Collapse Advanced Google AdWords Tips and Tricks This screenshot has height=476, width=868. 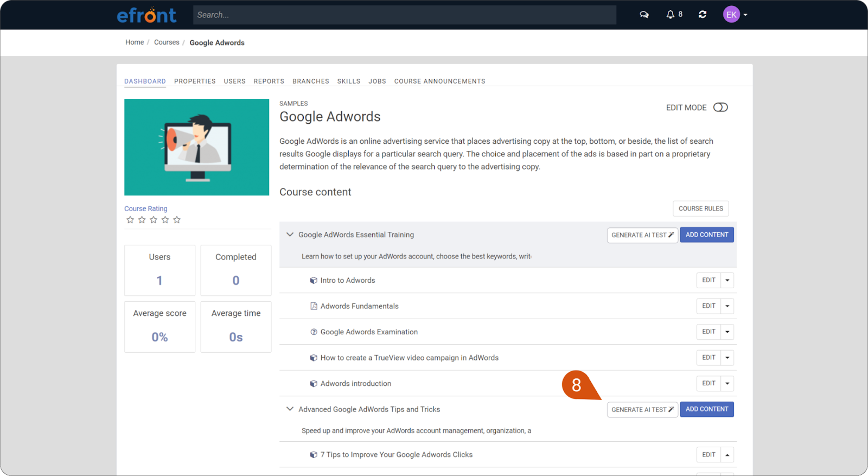pos(290,409)
